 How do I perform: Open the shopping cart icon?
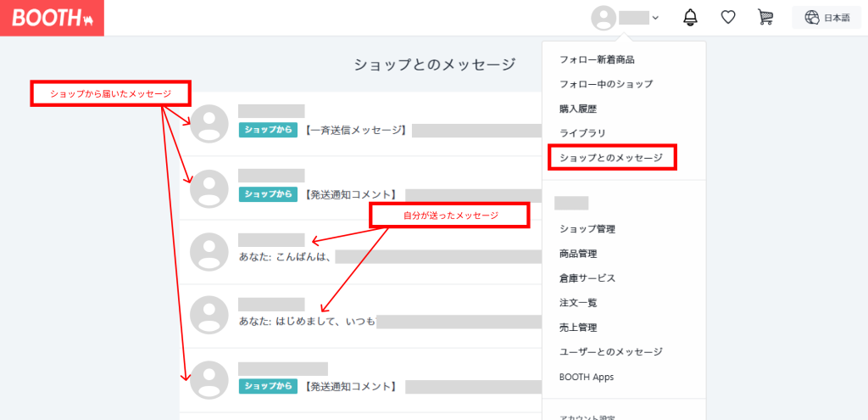point(765,18)
